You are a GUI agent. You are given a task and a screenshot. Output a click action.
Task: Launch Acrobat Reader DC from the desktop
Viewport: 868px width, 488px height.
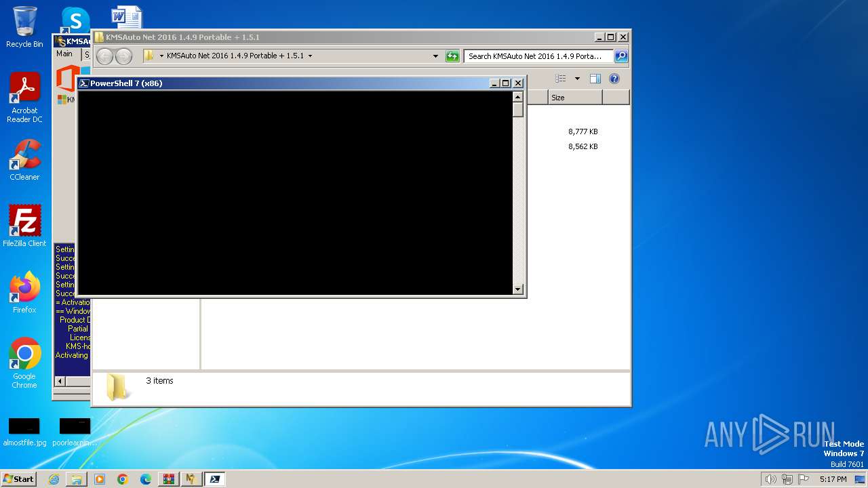tap(24, 98)
